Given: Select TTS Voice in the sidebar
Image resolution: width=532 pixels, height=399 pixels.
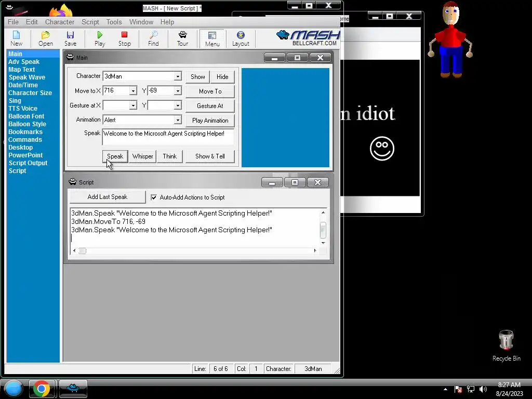Looking at the screenshot, I should pos(23,109).
